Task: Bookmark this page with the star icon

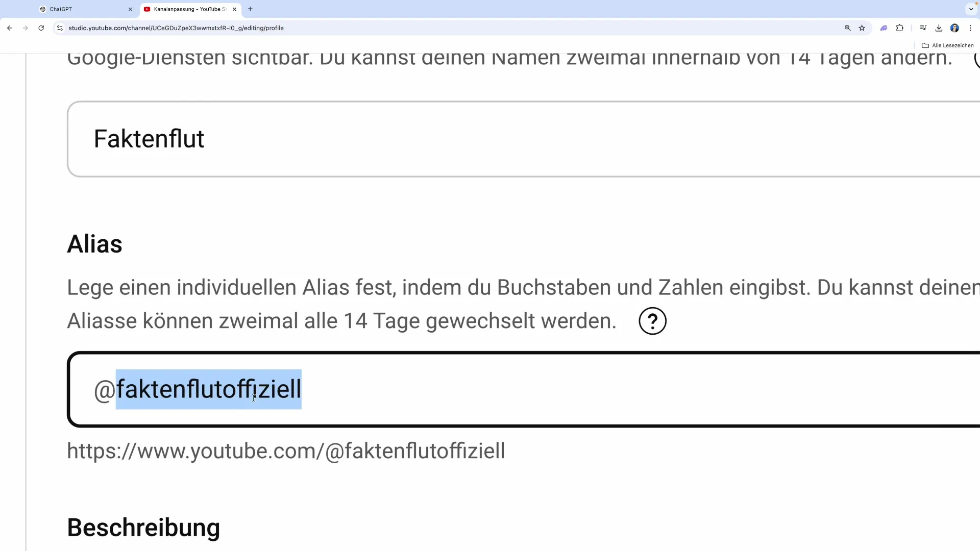Action: (862, 28)
